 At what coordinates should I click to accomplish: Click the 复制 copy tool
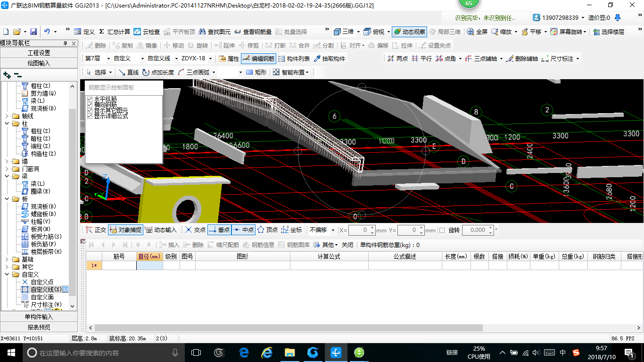pyautogui.click(x=123, y=45)
